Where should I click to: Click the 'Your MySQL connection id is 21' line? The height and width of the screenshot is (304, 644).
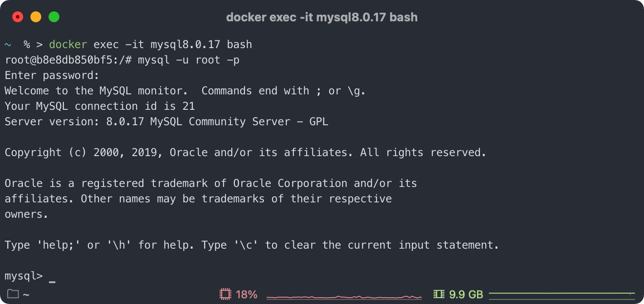(x=100, y=106)
